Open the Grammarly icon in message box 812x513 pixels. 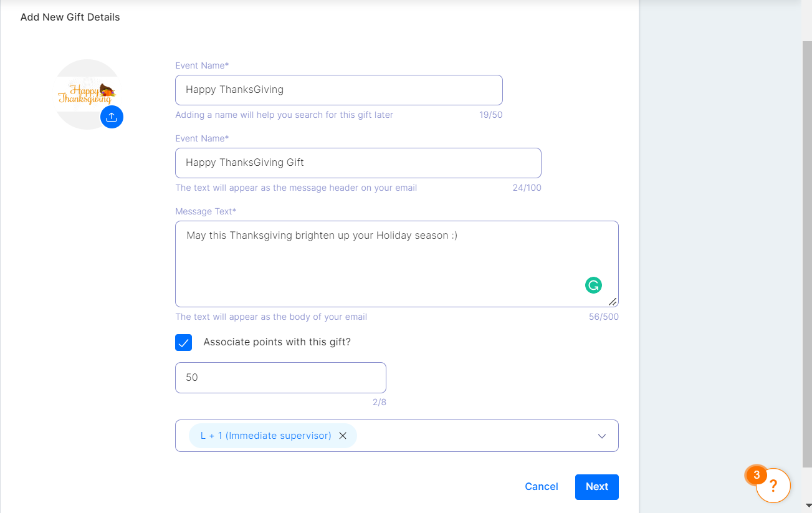(x=593, y=285)
